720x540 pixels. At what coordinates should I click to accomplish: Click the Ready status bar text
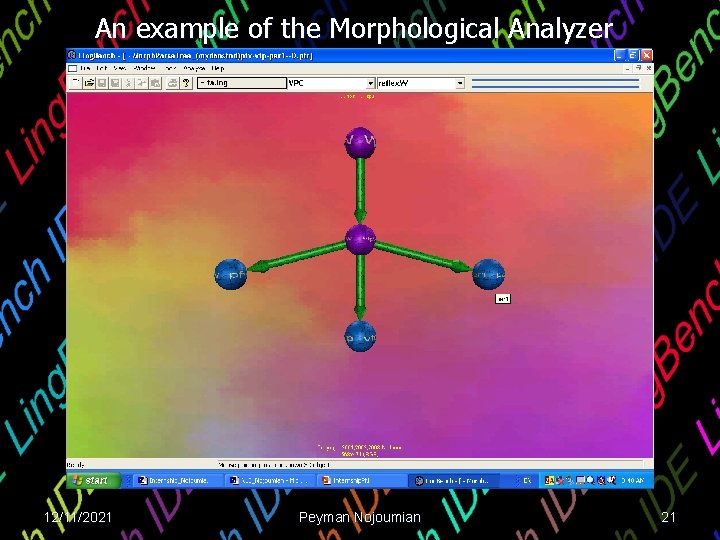[76, 465]
